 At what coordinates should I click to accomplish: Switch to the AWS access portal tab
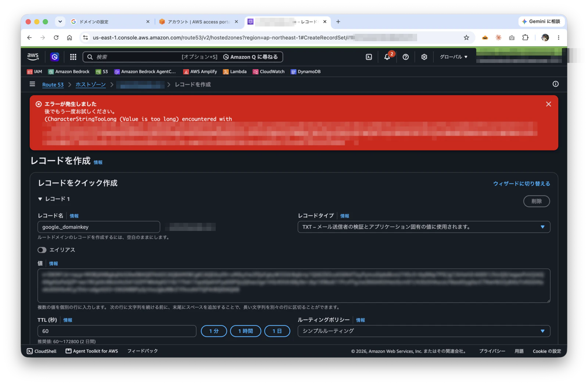point(198,22)
